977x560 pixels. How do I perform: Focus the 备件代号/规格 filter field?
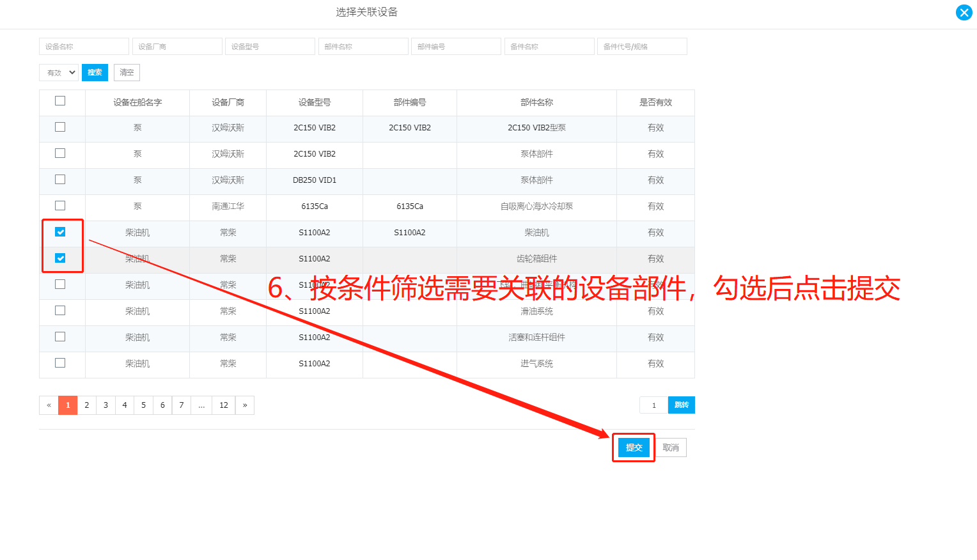[642, 47]
